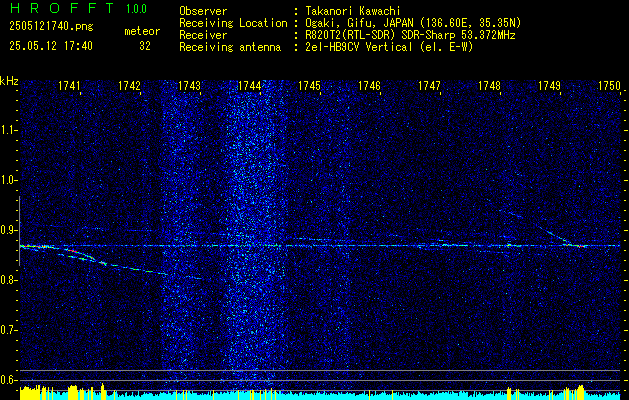
Task: Click the meteor count value 32
Action: click(x=145, y=46)
